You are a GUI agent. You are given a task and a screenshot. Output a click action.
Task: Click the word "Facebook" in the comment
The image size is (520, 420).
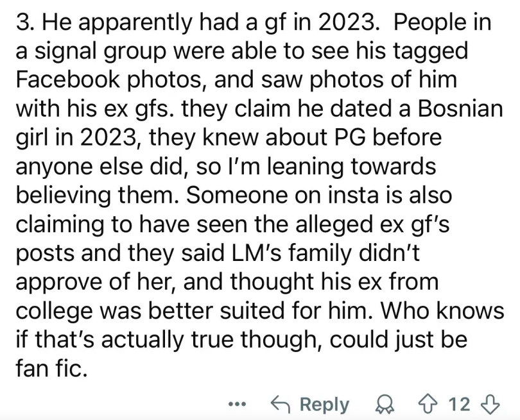(x=68, y=79)
